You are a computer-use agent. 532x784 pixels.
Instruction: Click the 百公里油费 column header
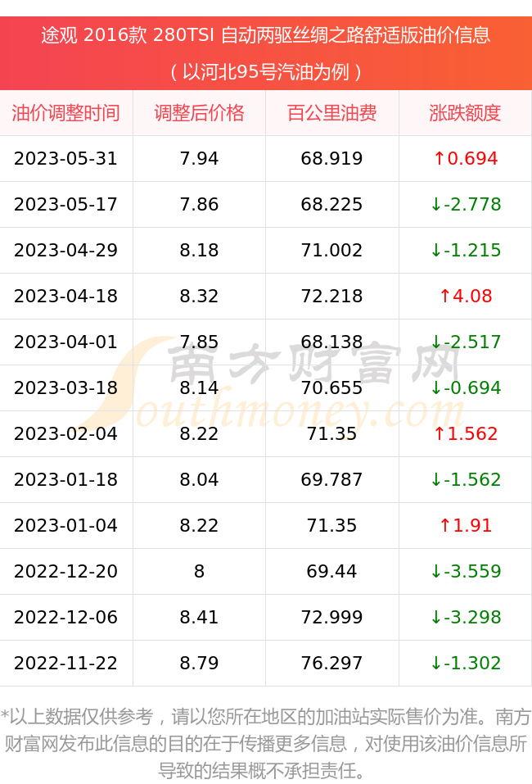(332, 113)
